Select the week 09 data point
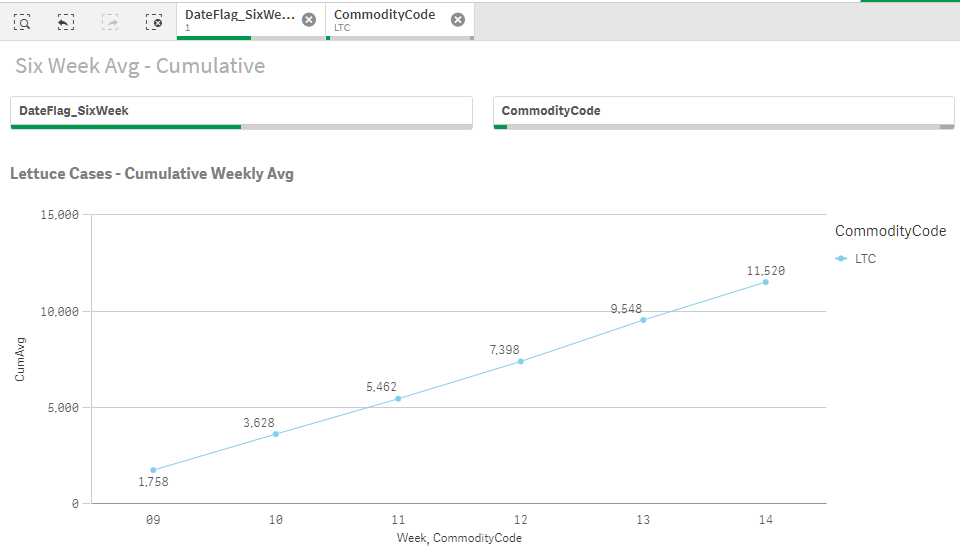Screen dimensions: 960x551 [153, 470]
